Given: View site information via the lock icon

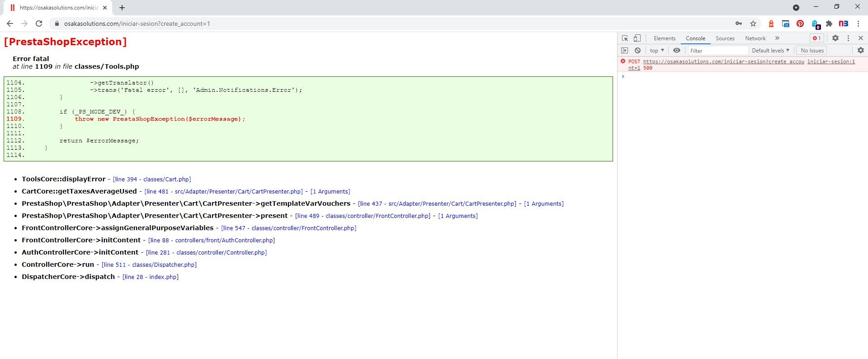Looking at the screenshot, I should 57,24.
